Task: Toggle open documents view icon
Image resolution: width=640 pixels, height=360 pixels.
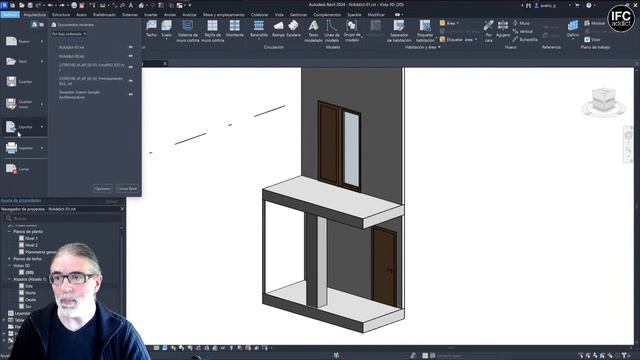Action: [41, 24]
